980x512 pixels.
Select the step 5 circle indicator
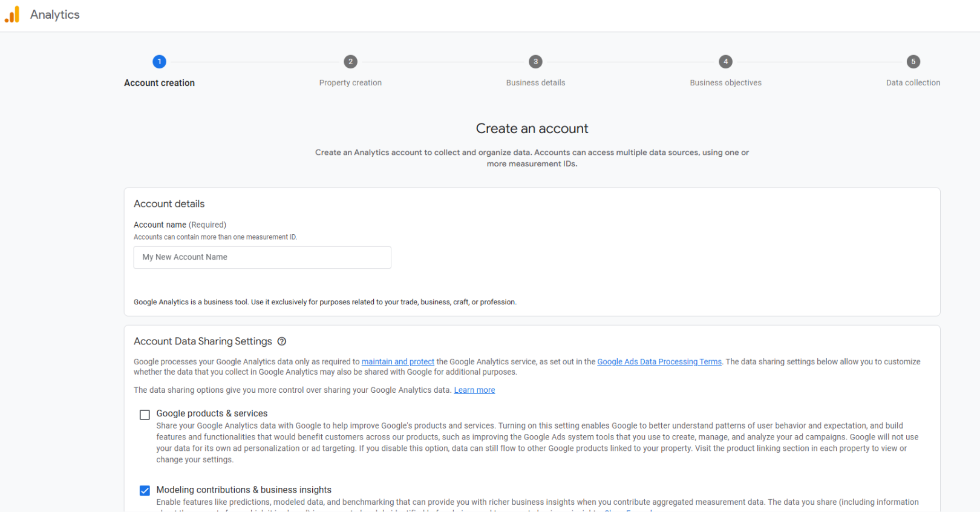point(913,62)
